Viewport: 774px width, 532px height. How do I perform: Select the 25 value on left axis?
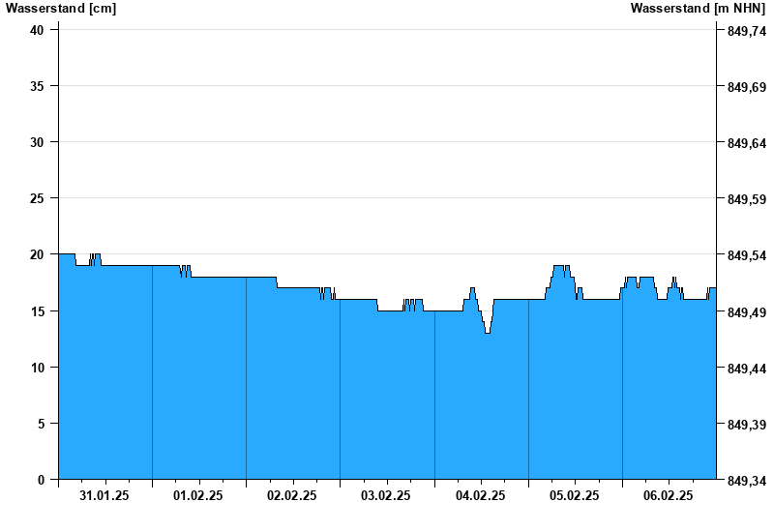tap(37, 199)
